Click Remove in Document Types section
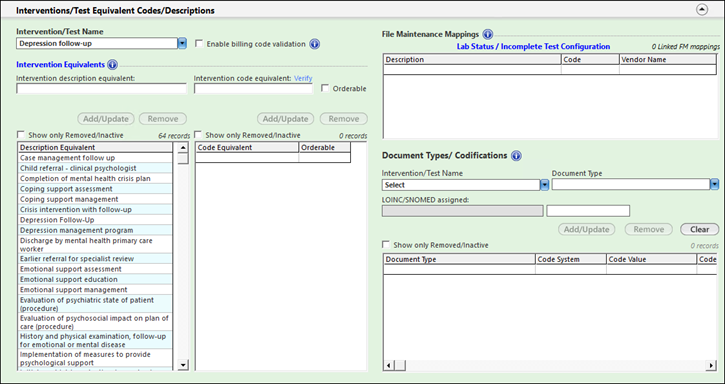 tap(649, 229)
